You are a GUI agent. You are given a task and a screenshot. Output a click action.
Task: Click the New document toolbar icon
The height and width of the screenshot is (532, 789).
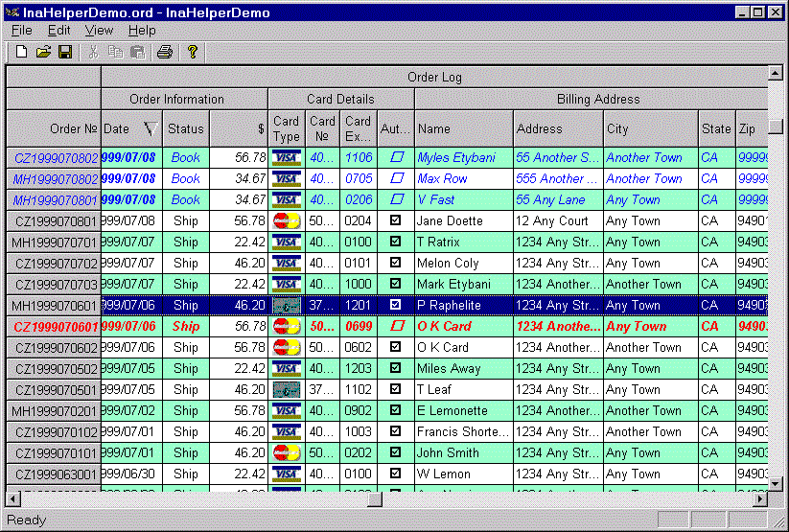pyautogui.click(x=21, y=52)
